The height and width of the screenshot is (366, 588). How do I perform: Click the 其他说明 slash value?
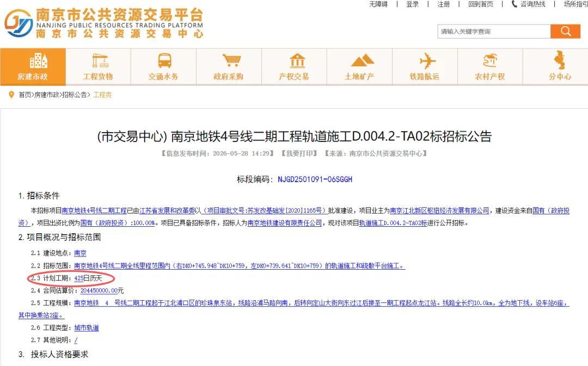click(x=76, y=340)
